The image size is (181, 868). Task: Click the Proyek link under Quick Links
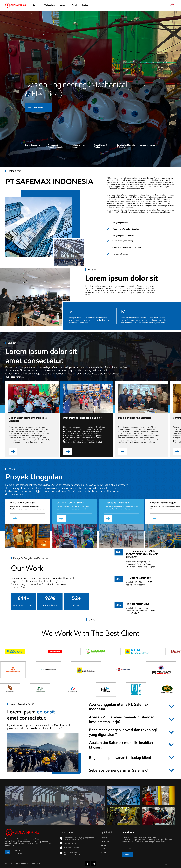pyautogui.click(x=103, y=848)
